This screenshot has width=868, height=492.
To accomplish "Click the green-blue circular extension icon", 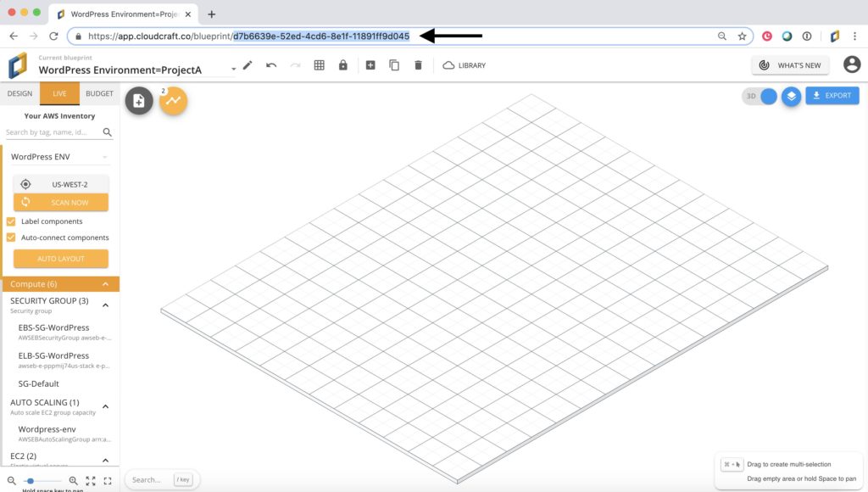I will [787, 36].
